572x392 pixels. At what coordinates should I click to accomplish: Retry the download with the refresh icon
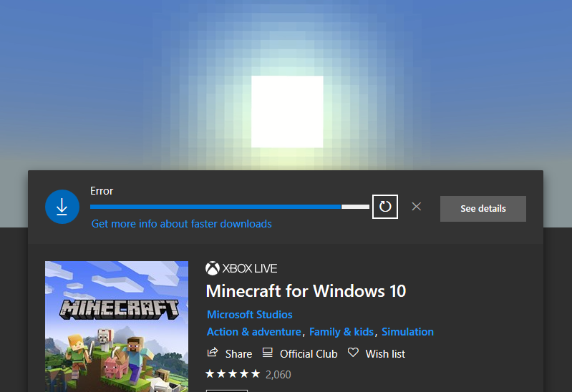pyautogui.click(x=385, y=207)
